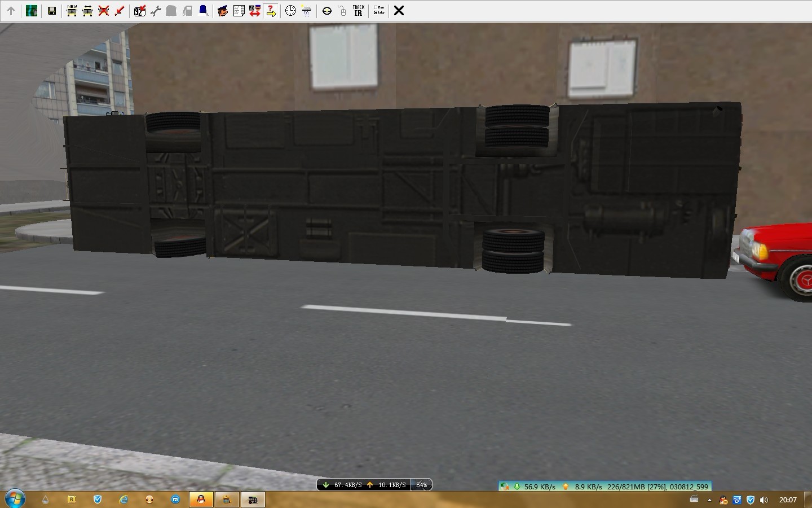This screenshot has height=508, width=812.
Task: Click the tray keyboard input icon
Action: tap(694, 500)
